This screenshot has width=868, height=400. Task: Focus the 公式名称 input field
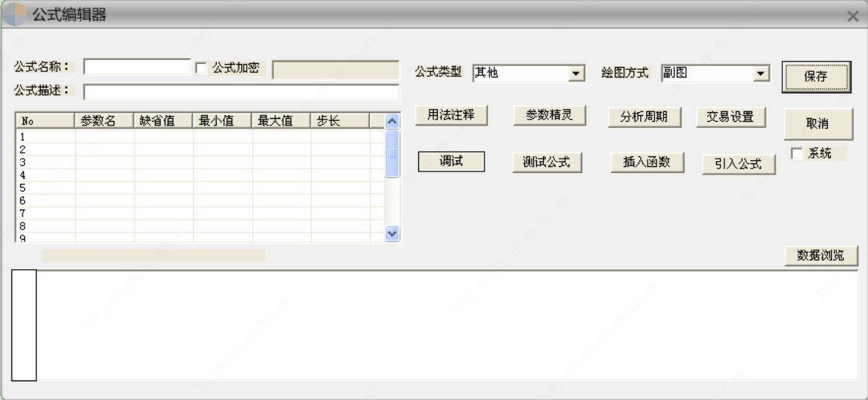click(137, 67)
